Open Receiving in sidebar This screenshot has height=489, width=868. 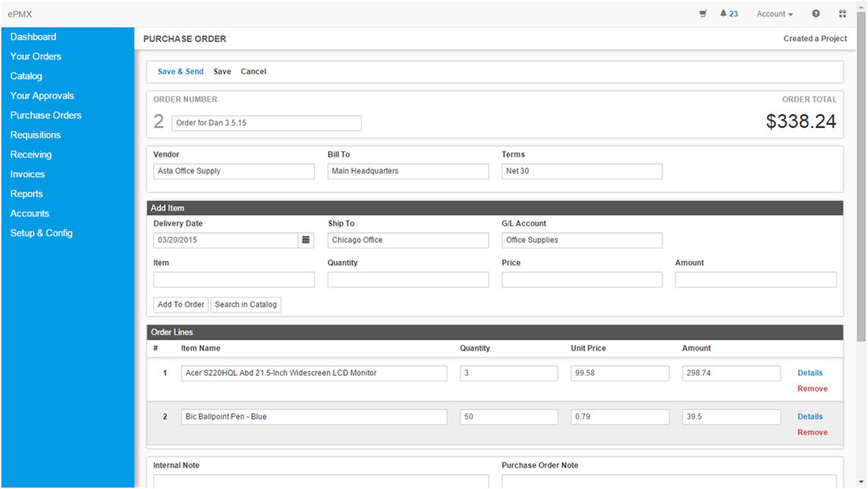click(x=31, y=155)
